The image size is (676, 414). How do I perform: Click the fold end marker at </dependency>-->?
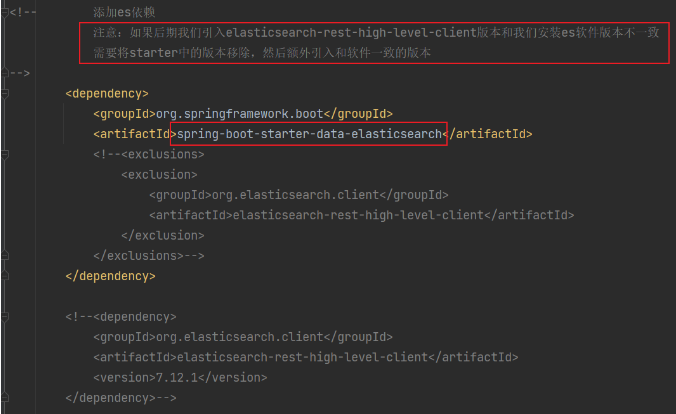point(5,398)
